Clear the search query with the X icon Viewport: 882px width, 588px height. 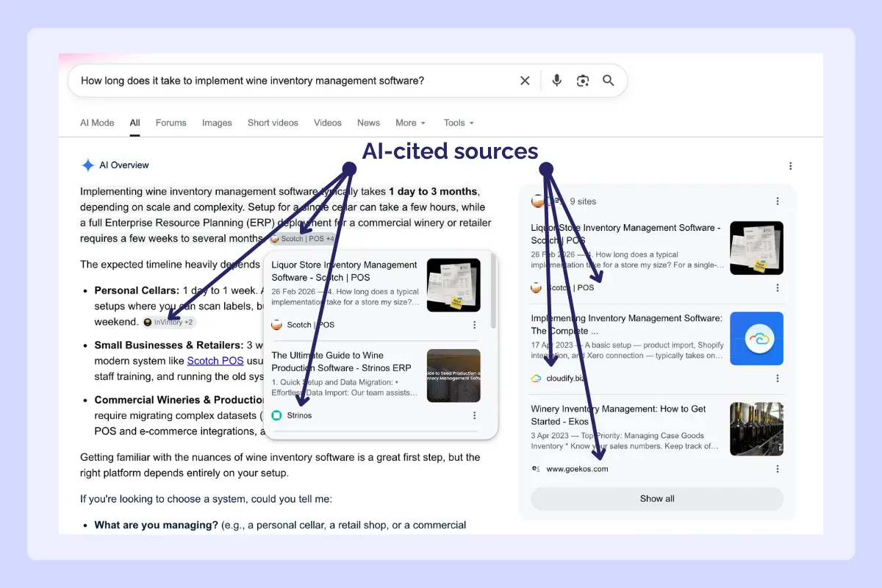click(x=525, y=81)
